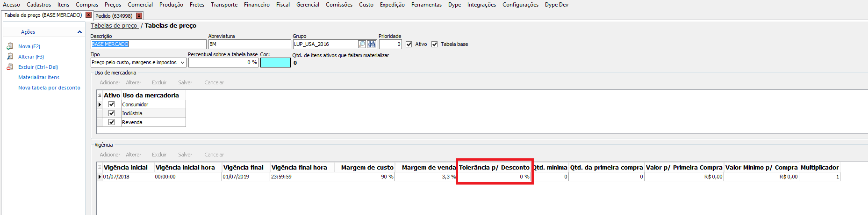Click Excluir in Vigência section
Screen dimensions: 868x215
coord(159,155)
